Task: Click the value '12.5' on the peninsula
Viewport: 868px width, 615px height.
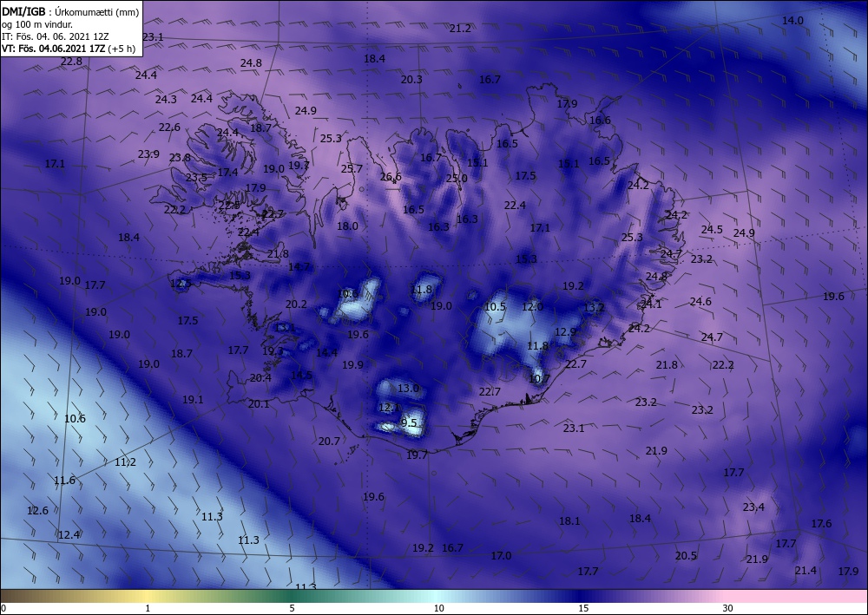Action: pyautogui.click(x=181, y=284)
